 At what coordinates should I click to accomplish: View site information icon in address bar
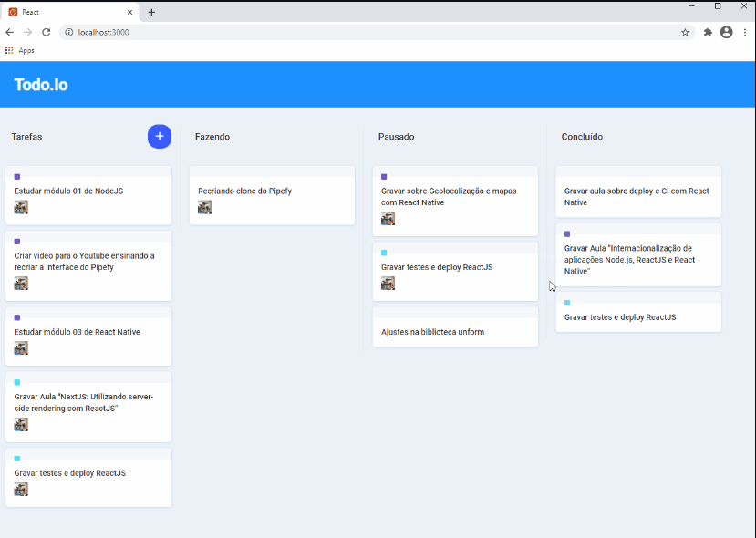(x=69, y=32)
